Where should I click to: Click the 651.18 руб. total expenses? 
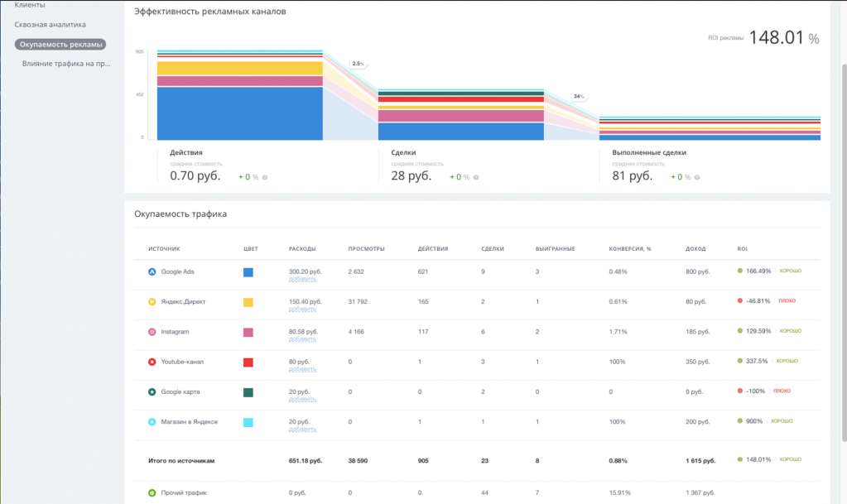tap(306, 461)
